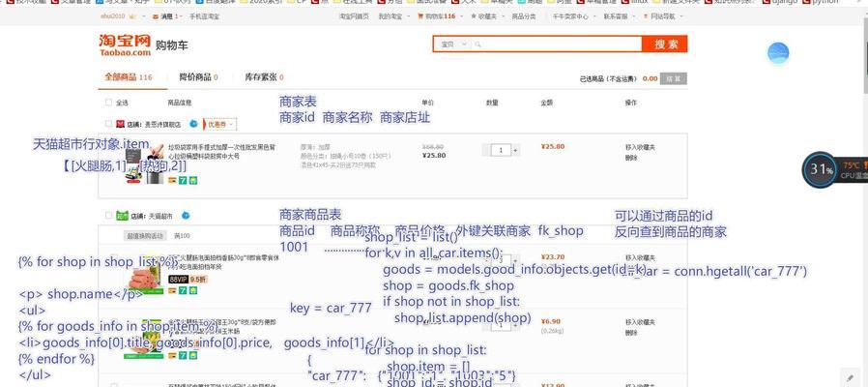Click the 超值换购活动 promotion tag

point(145,236)
